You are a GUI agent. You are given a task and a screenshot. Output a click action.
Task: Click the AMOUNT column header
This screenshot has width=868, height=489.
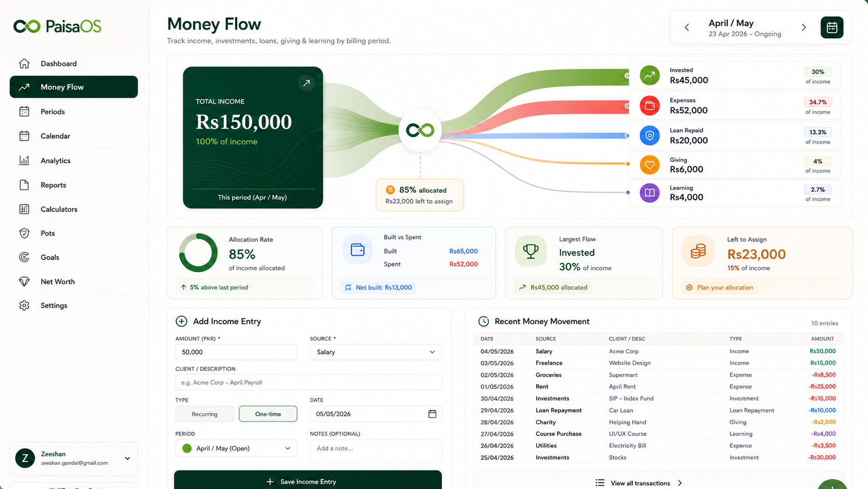[822, 339]
